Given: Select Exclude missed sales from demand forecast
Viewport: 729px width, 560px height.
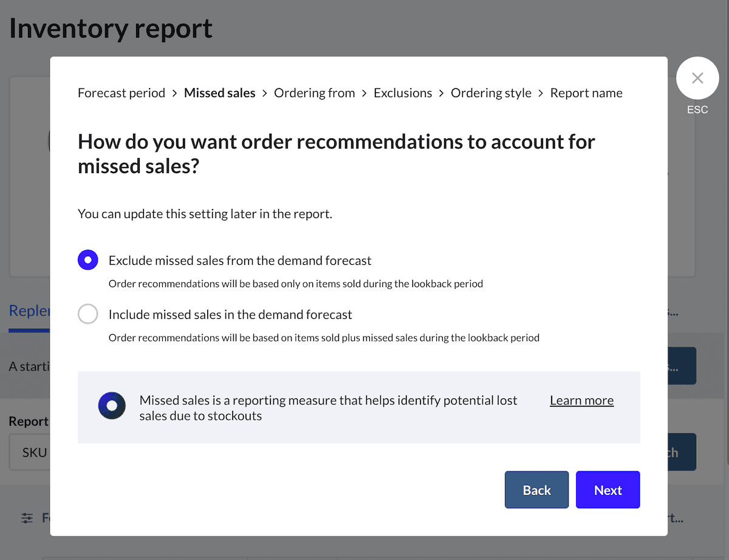Looking at the screenshot, I should click(88, 261).
